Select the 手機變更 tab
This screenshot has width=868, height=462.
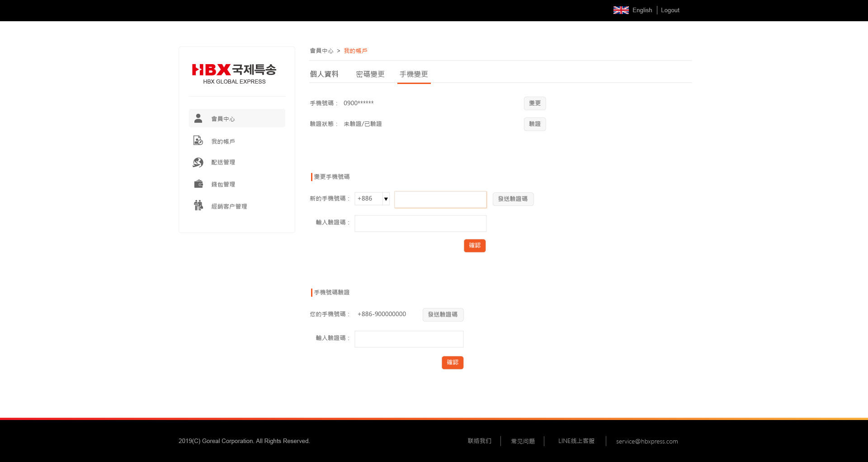pos(414,74)
